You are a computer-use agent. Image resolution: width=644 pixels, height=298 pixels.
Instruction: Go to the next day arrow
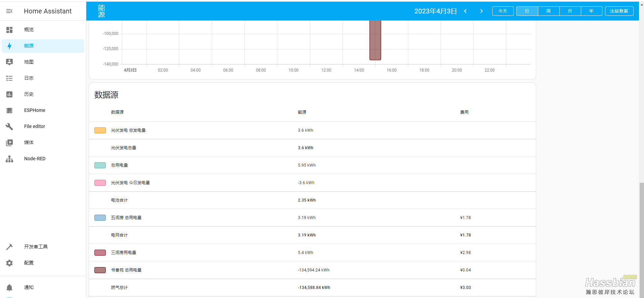pyautogui.click(x=481, y=11)
